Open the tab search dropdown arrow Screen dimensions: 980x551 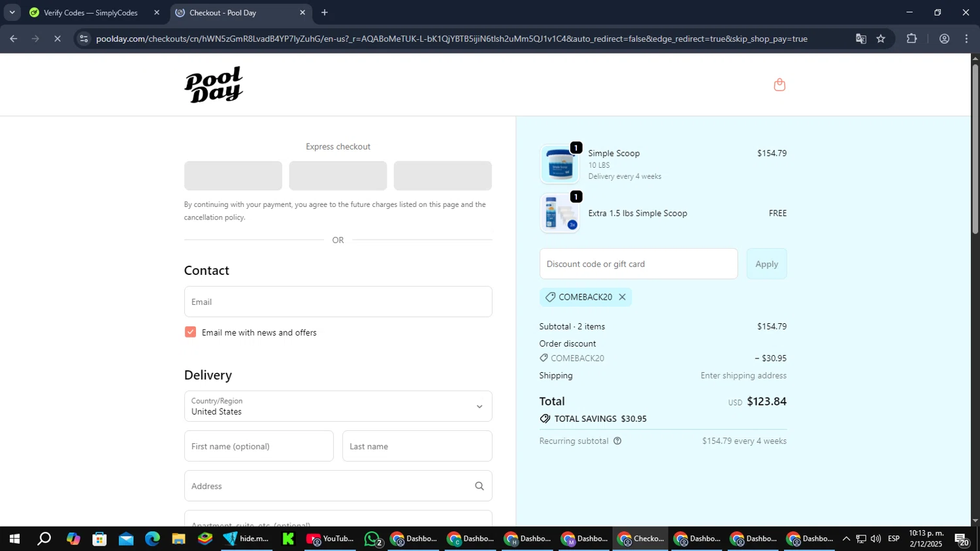(12, 12)
